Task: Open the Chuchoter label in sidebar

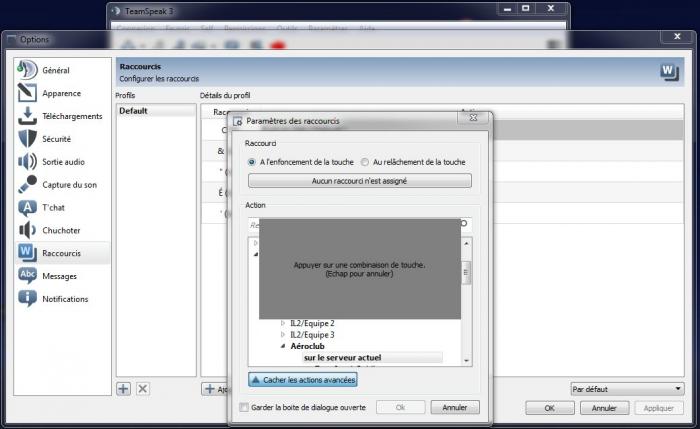Action: tap(61, 230)
